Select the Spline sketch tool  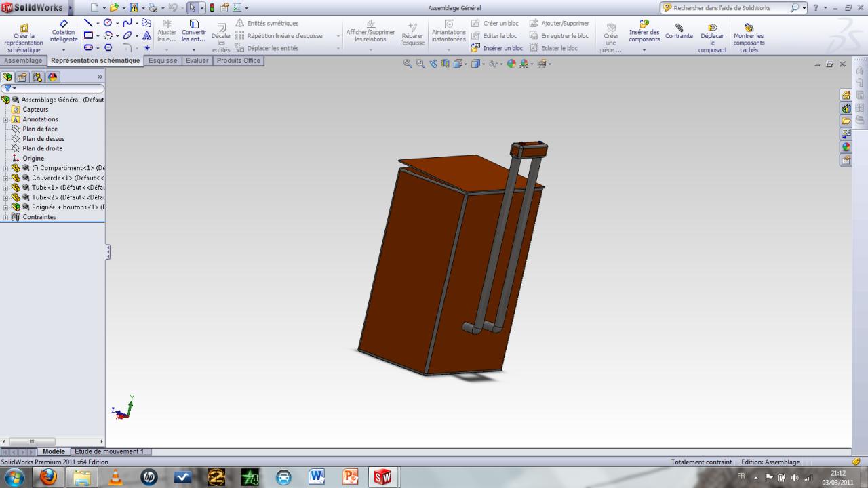click(127, 23)
